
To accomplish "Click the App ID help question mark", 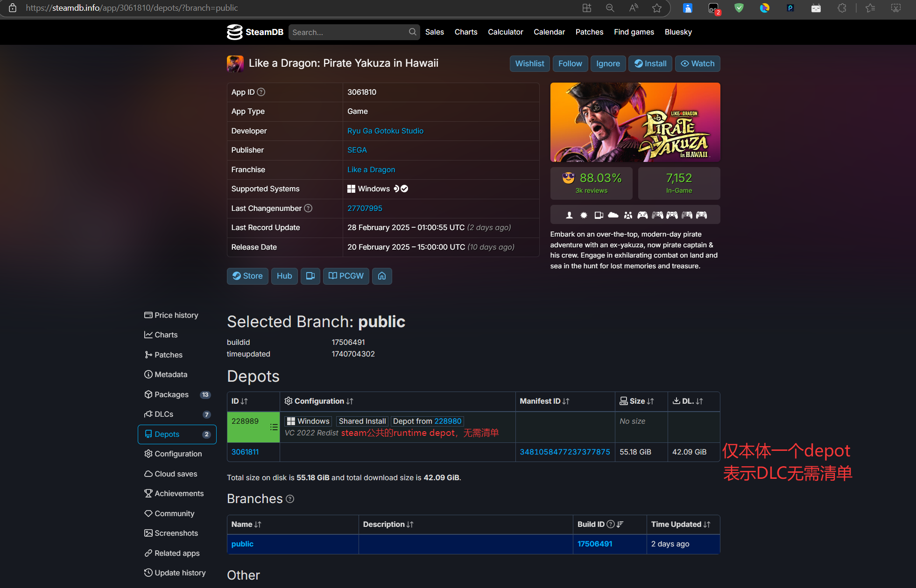I will pos(261,92).
